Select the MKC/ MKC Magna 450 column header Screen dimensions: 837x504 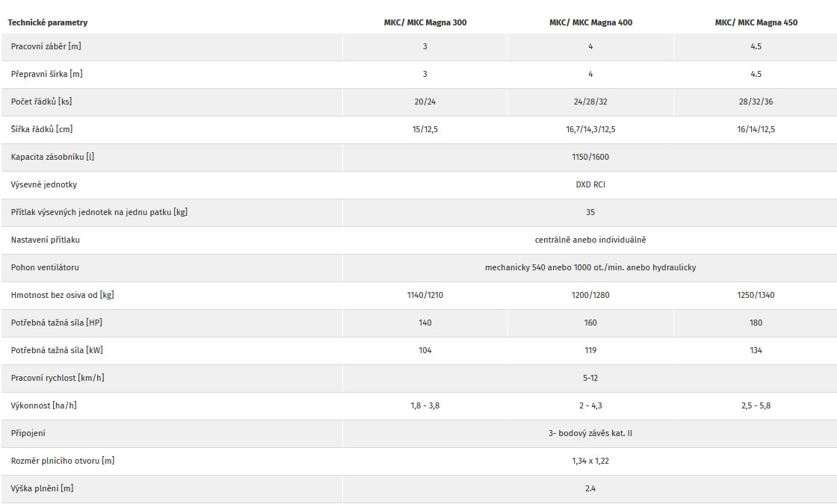click(756, 22)
